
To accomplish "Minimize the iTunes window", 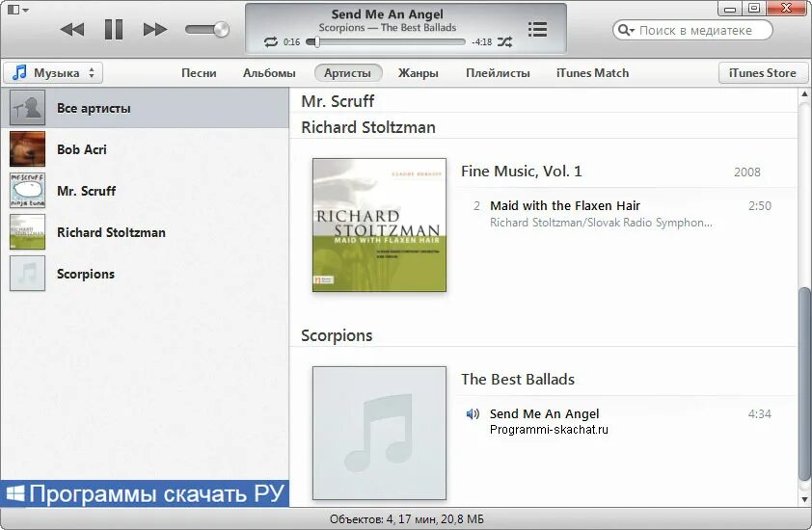I will click(730, 9).
